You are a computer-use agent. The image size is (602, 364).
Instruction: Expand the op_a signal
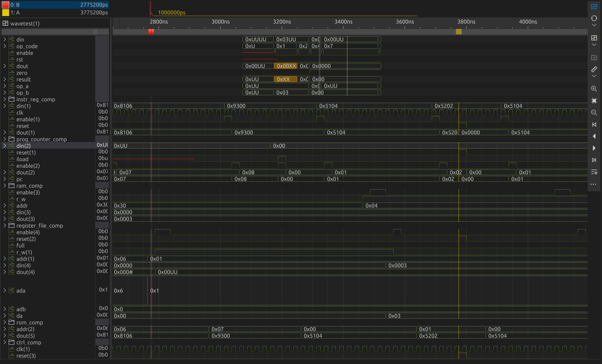(x=5, y=86)
